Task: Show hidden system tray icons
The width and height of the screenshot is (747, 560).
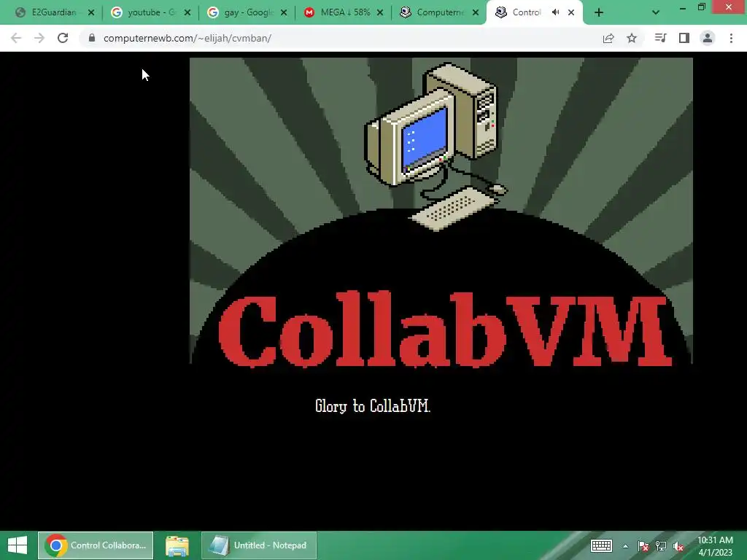Action: [x=625, y=546]
